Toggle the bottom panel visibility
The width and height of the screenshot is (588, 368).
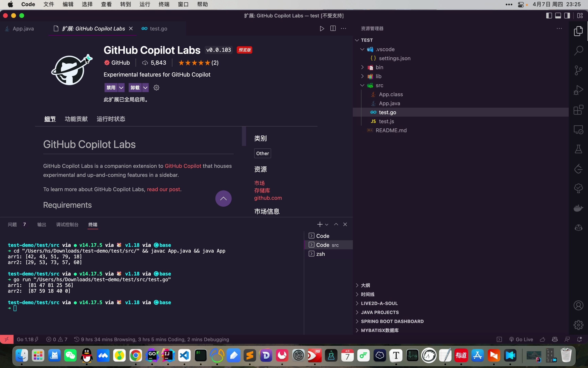point(558,16)
